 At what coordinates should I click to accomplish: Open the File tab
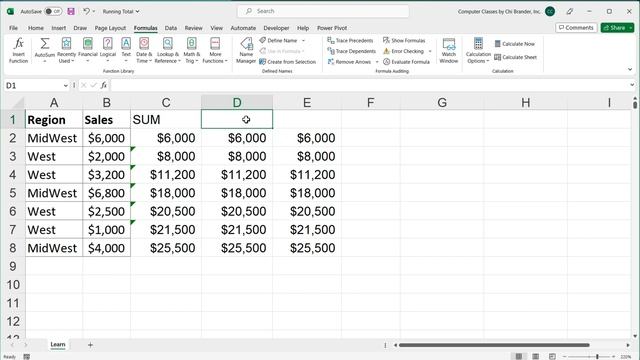pyautogui.click(x=13, y=28)
